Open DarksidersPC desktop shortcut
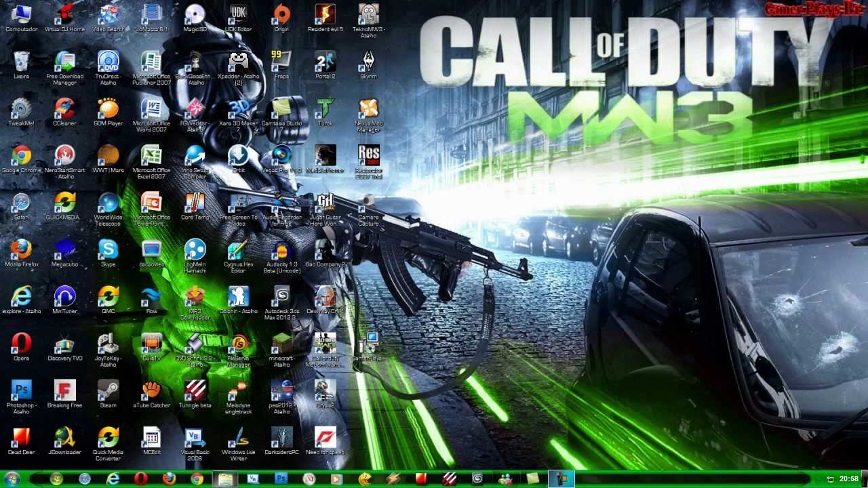Image resolution: width=868 pixels, height=488 pixels. tap(282, 441)
